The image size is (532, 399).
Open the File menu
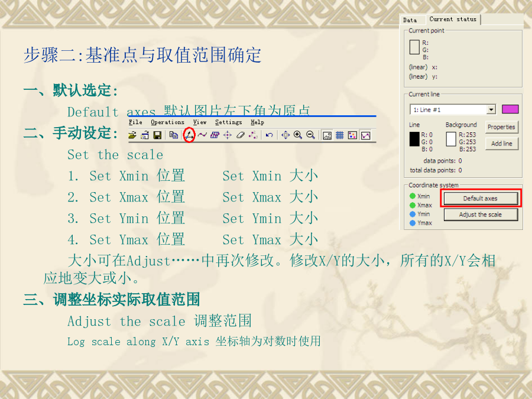(x=135, y=122)
